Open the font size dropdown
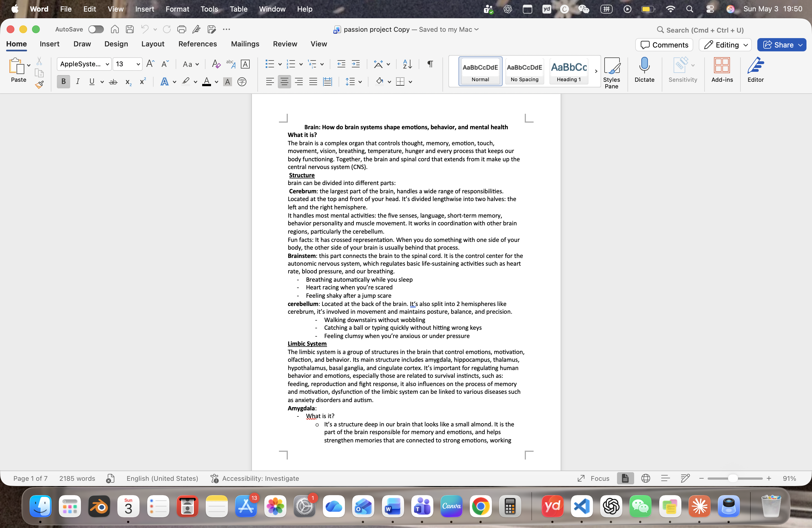This screenshot has height=528, width=812. (138, 64)
